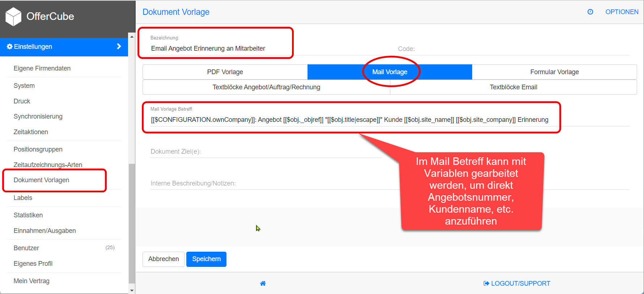Screen dimensions: 644x294
Task: Click the Mail Vorlage Betreff field
Action: tap(390, 120)
